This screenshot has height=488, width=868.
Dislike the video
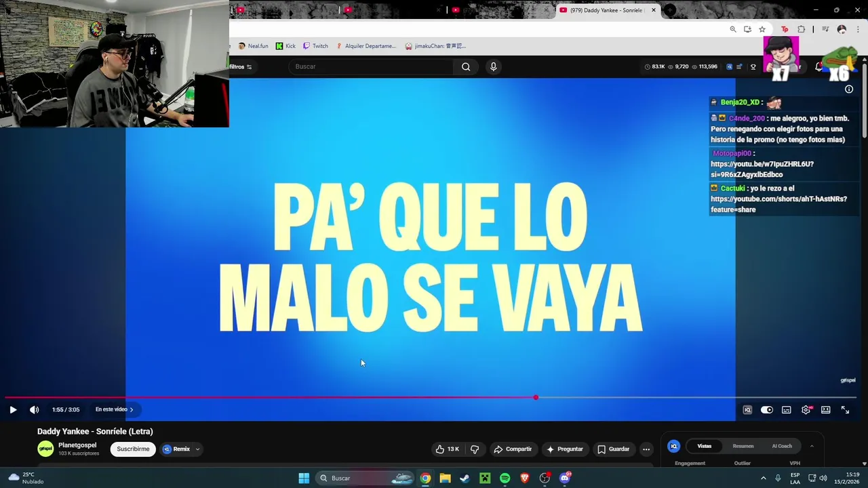click(x=475, y=449)
